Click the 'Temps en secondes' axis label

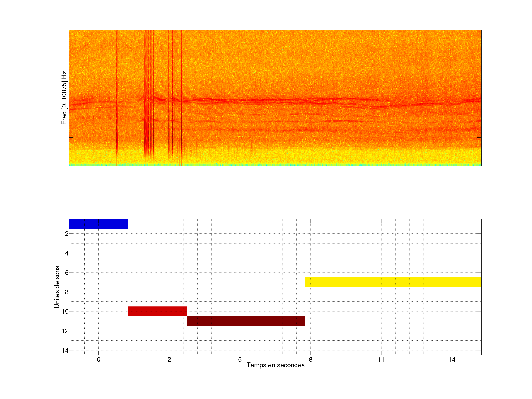(275, 365)
